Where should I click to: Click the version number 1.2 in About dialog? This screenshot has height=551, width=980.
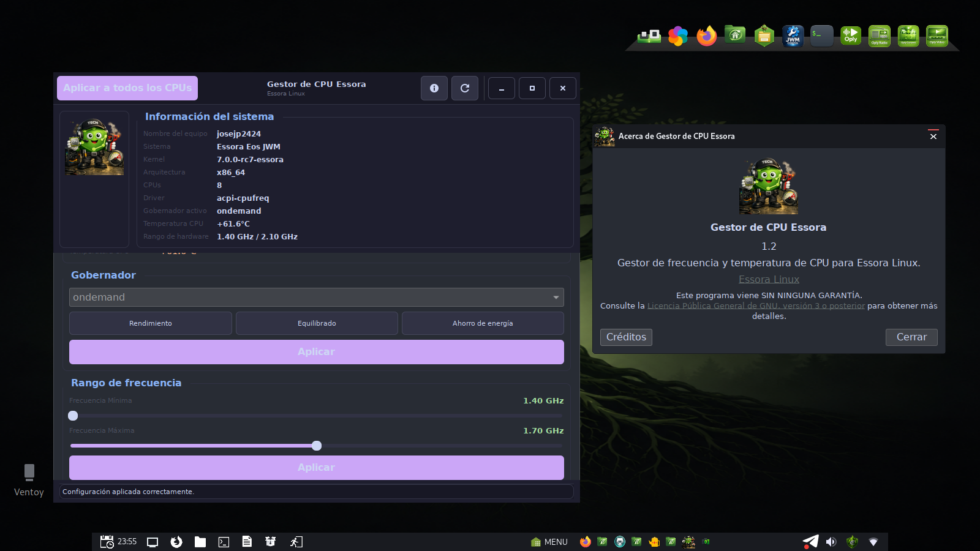(769, 246)
